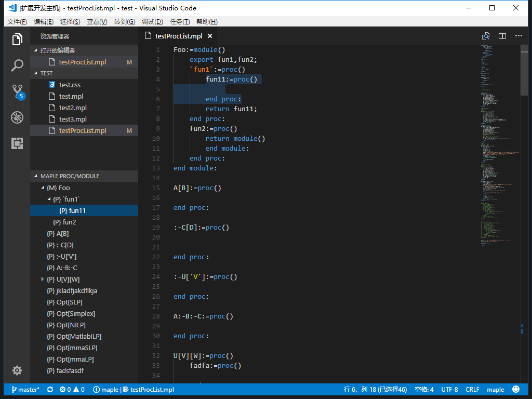The height and width of the screenshot is (399, 532).
Task: Click the synchronize changes icon in status bar
Action: pyautogui.click(x=50, y=390)
